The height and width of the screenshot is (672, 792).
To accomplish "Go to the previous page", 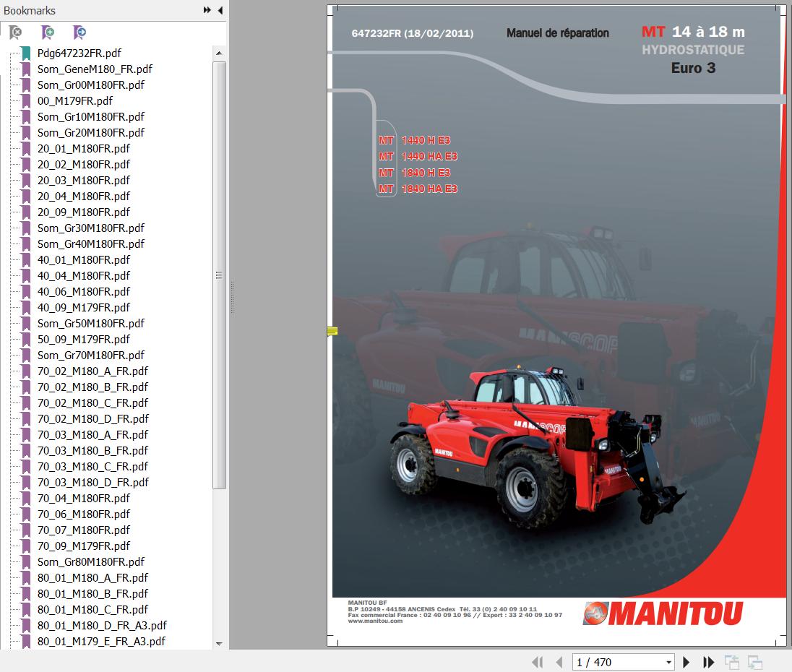I will point(559,662).
